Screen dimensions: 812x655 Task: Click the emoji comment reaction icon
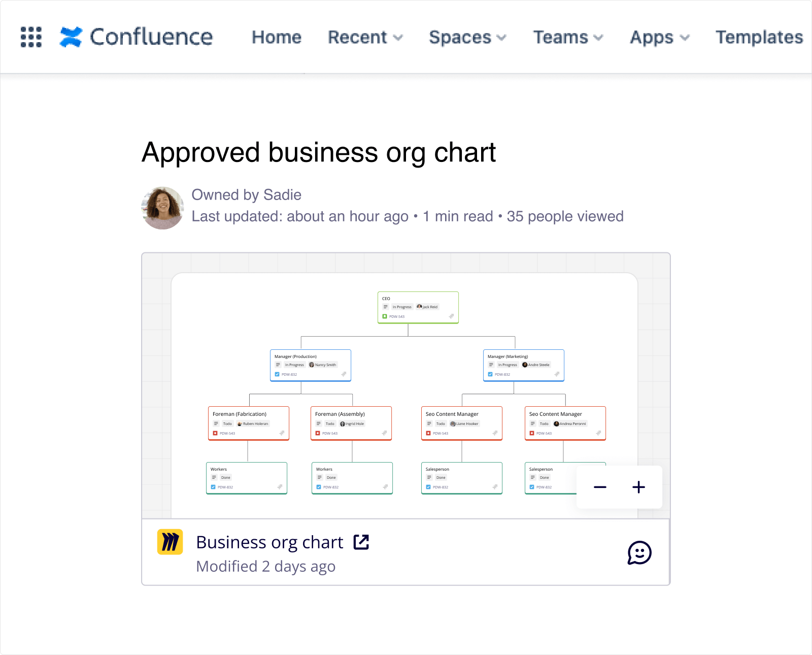[x=639, y=552]
